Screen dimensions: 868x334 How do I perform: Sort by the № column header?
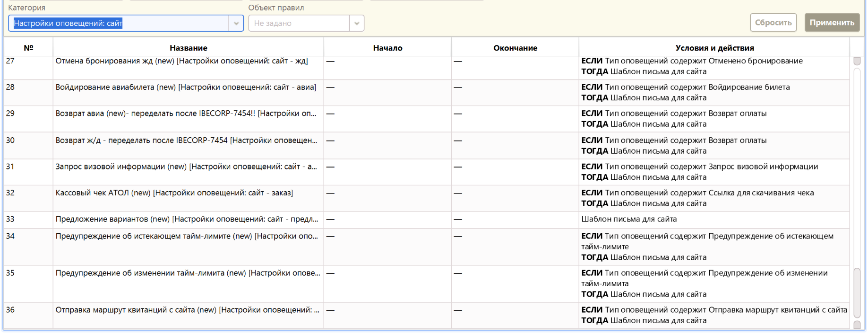tap(28, 48)
